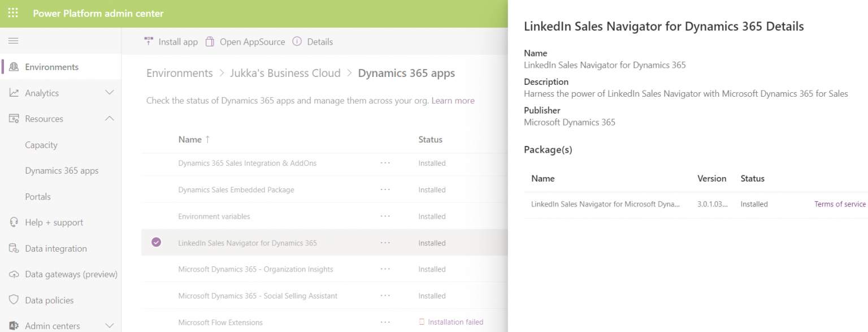Image resolution: width=868 pixels, height=332 pixels.
Task: Select Microsoft Dynamics 365 - Organization Insights row
Action: (x=324, y=269)
